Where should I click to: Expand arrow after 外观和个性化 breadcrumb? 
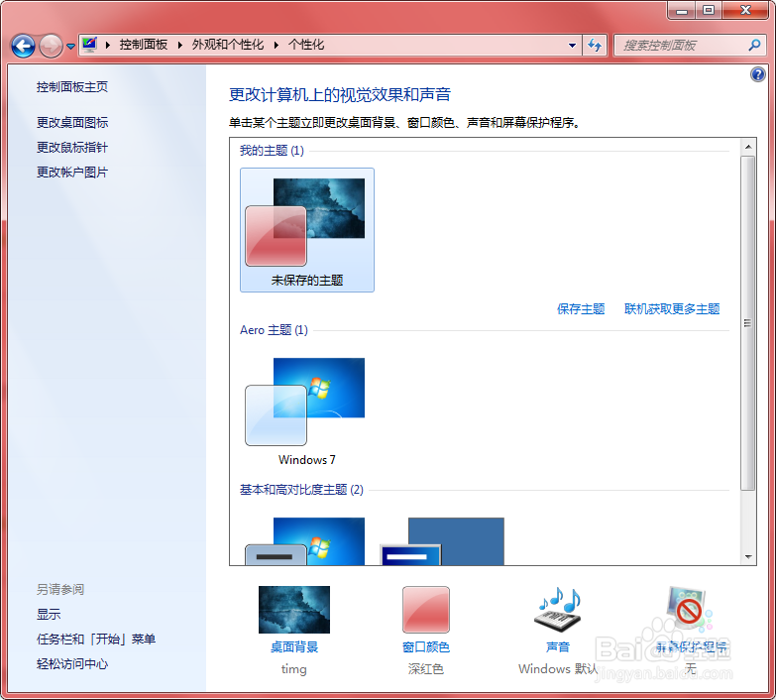pyautogui.click(x=277, y=45)
